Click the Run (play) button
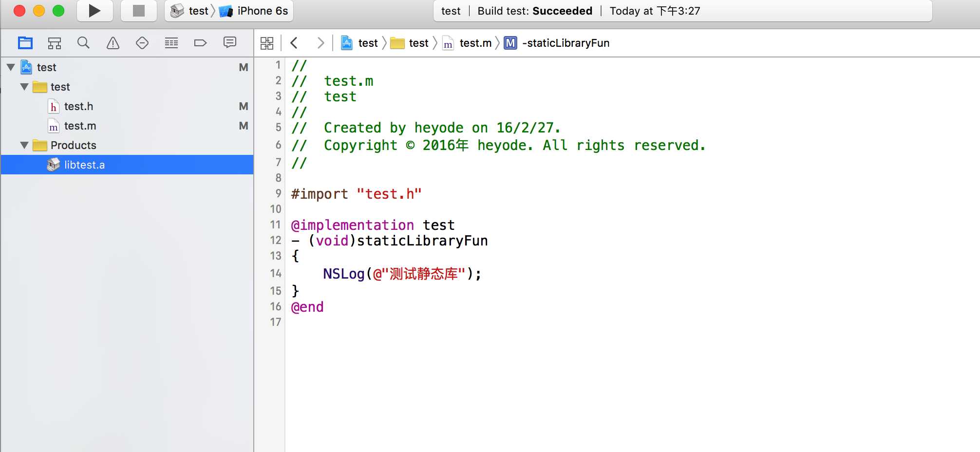Image resolution: width=980 pixels, height=452 pixels. 95,11
